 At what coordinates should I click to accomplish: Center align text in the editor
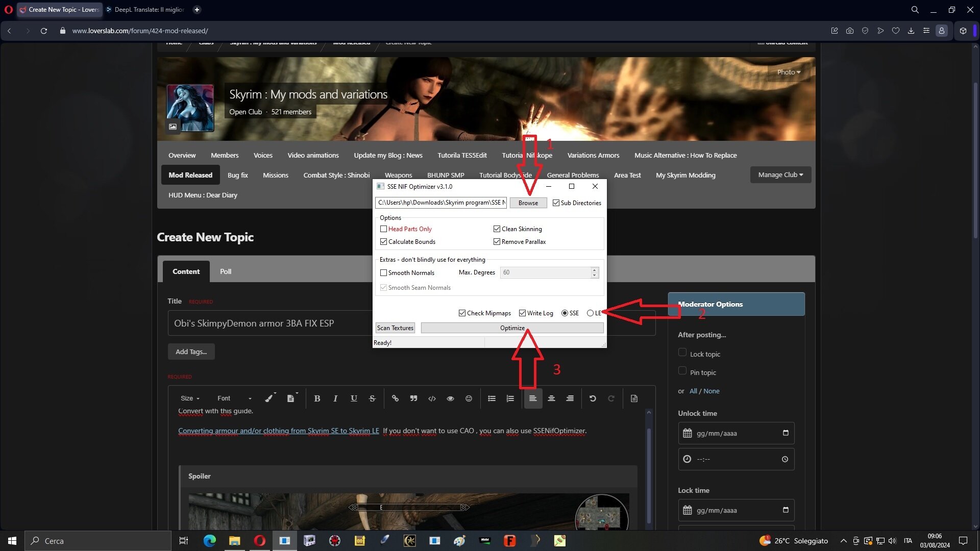551,398
